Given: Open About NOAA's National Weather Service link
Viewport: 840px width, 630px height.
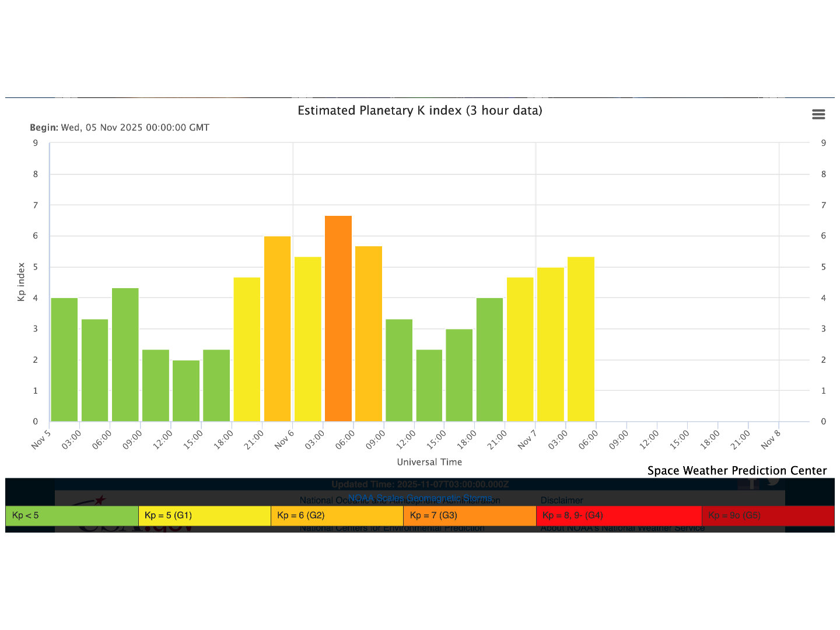Looking at the screenshot, I should coord(622,528).
